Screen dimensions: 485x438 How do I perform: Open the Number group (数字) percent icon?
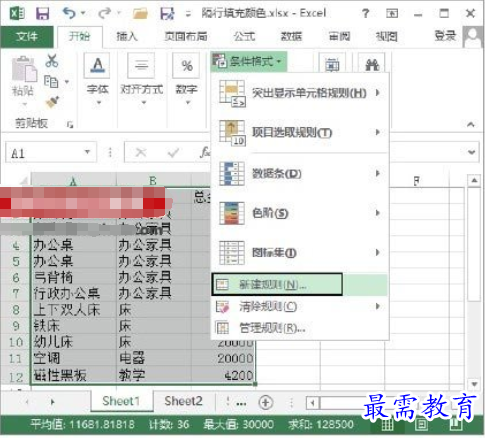(187, 65)
